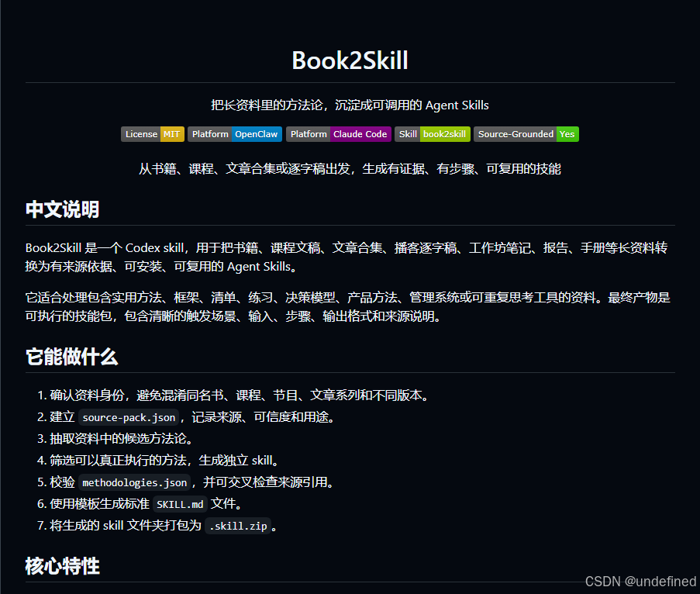Select the SKILL.md inline code
Viewport: 700px width, 594px height.
click(x=180, y=504)
